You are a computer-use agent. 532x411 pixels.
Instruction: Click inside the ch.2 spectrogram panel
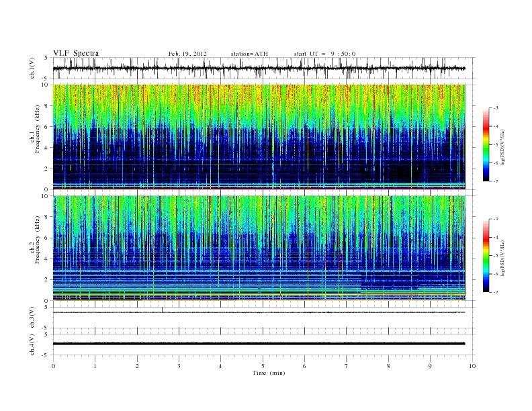point(259,248)
